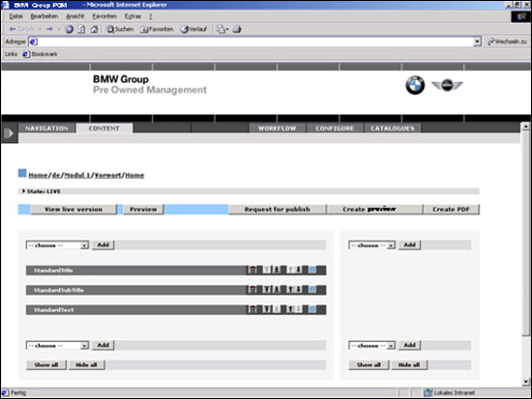Viewport: 532px width, 399px height.
Task: Open bottom-left '-- choose --' dropdown
Action: point(57,346)
